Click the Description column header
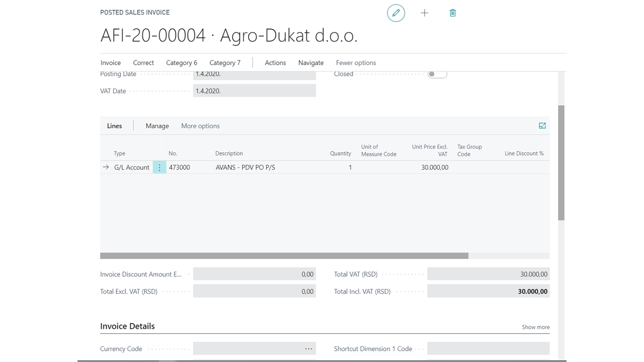The image size is (644, 362). (229, 154)
